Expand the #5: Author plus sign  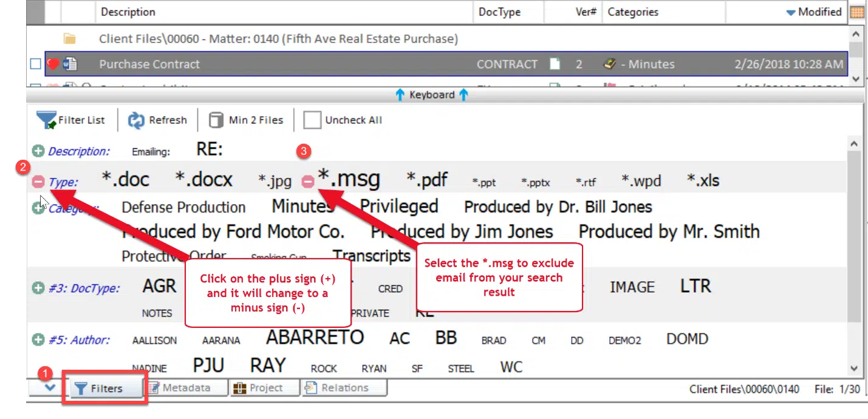pos(38,339)
